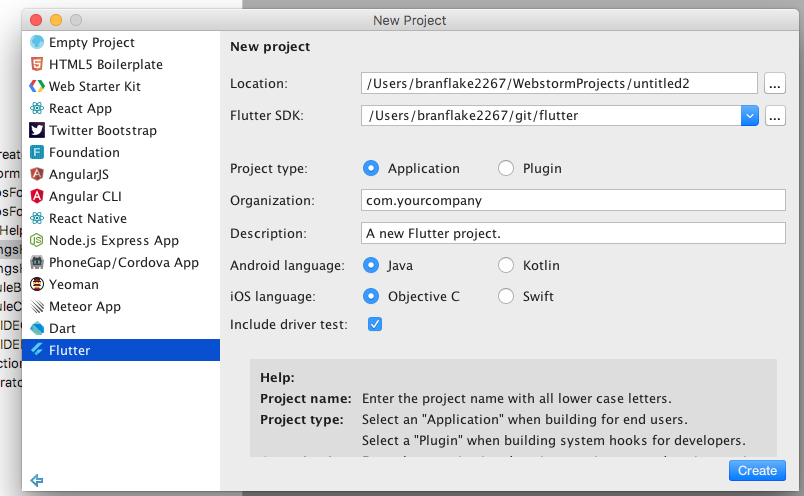Click the React App atom icon
Image resolution: width=804 pixels, height=496 pixels.
pos(37,108)
